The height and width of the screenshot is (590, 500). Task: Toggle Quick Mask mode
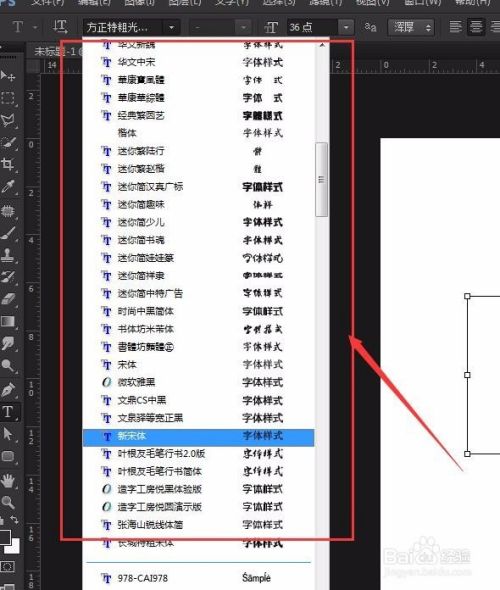click(x=8, y=566)
